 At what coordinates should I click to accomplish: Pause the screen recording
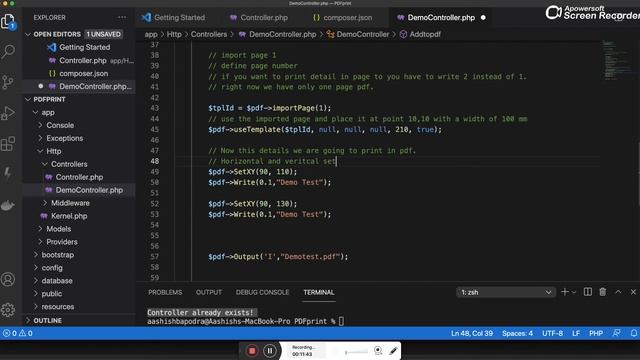point(269,351)
